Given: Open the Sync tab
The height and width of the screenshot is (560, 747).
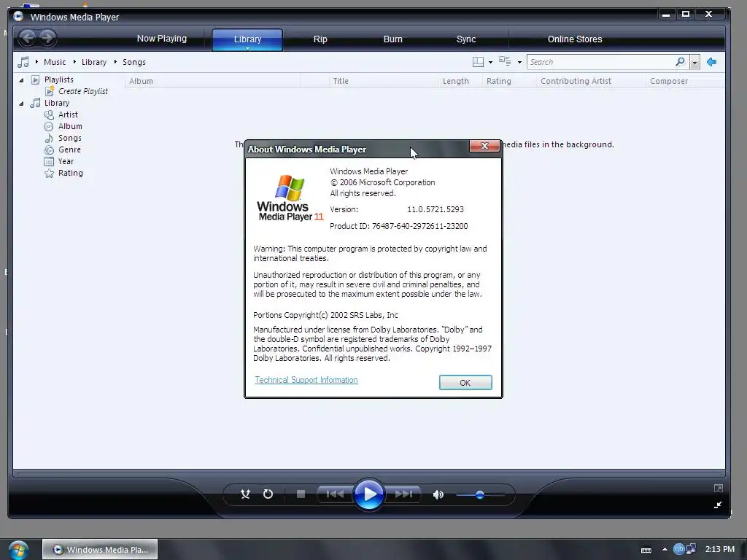Looking at the screenshot, I should coord(466,39).
